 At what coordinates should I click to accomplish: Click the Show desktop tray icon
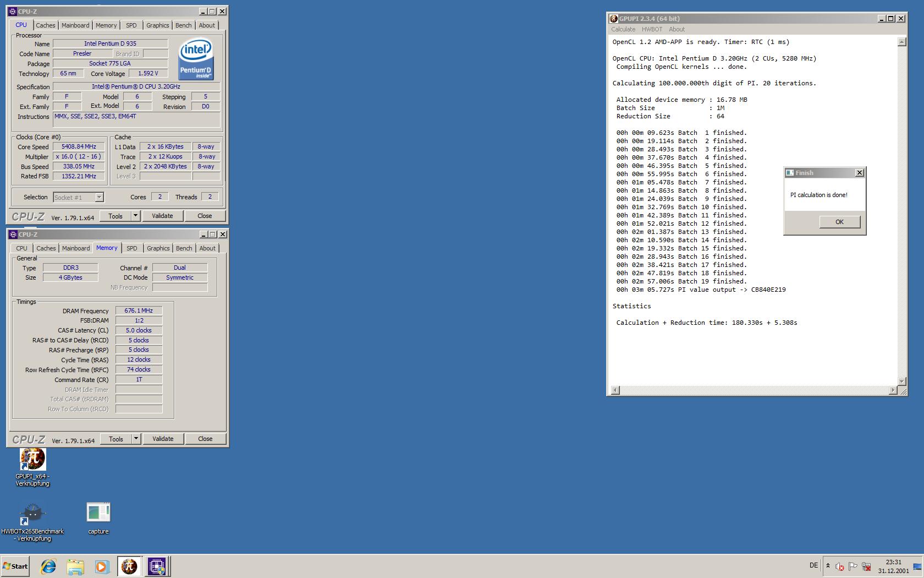tap(917, 566)
